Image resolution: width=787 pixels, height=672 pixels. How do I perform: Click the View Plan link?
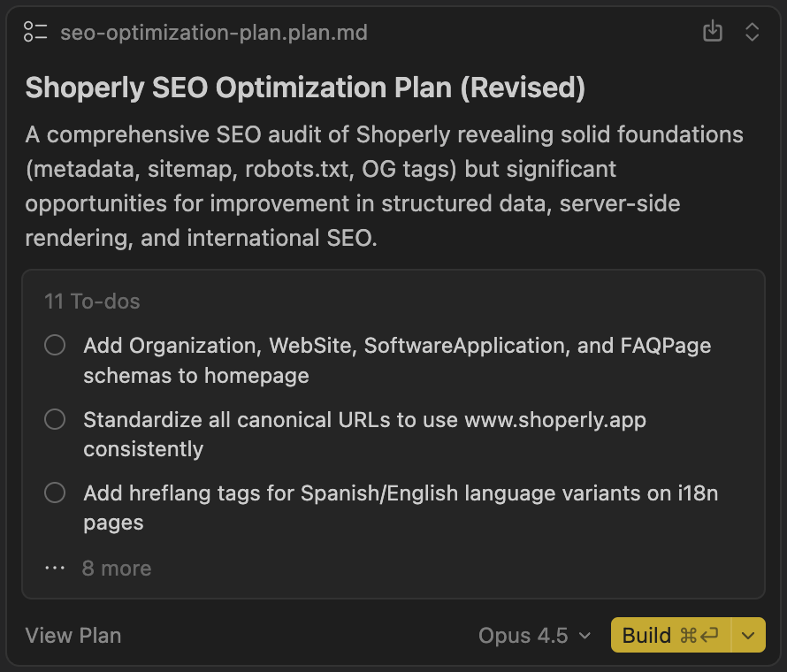(x=73, y=635)
